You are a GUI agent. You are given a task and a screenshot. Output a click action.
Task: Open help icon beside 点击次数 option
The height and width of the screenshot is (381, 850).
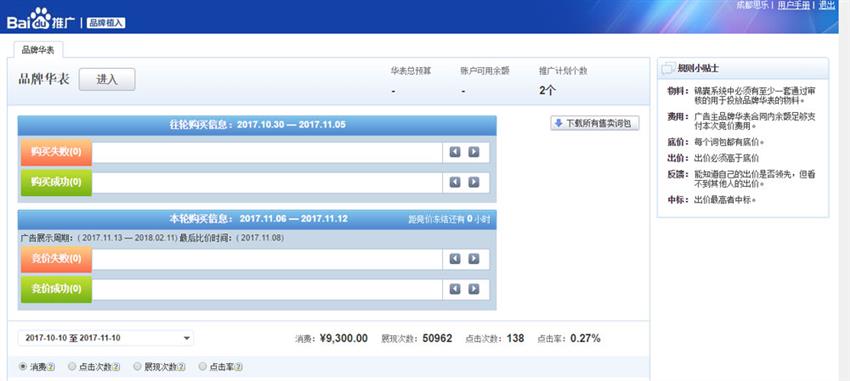116,367
